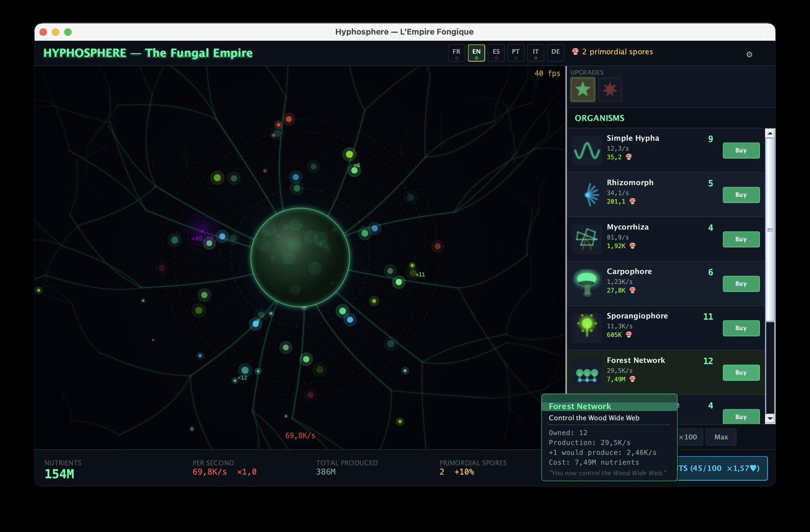The width and height of the screenshot is (810, 532).
Task: Switch language to DE
Action: pyautogui.click(x=555, y=53)
